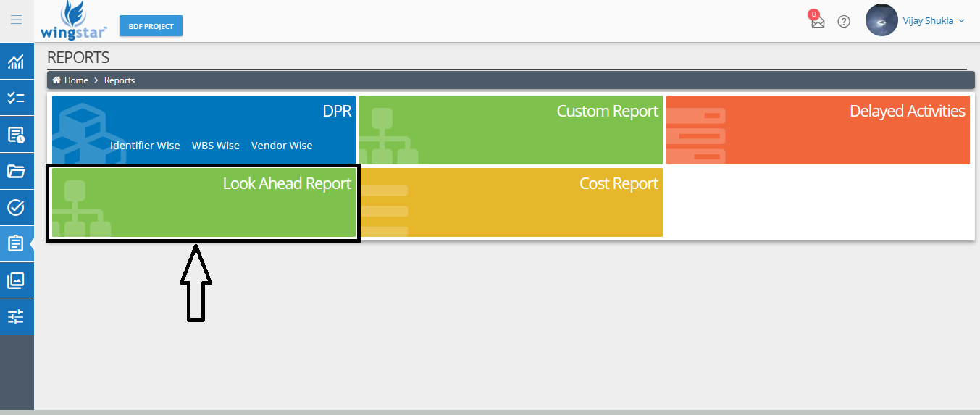Viewport: 980px width, 415px height.
Task: Open the reports clipboard sidebar icon
Action: (16, 244)
